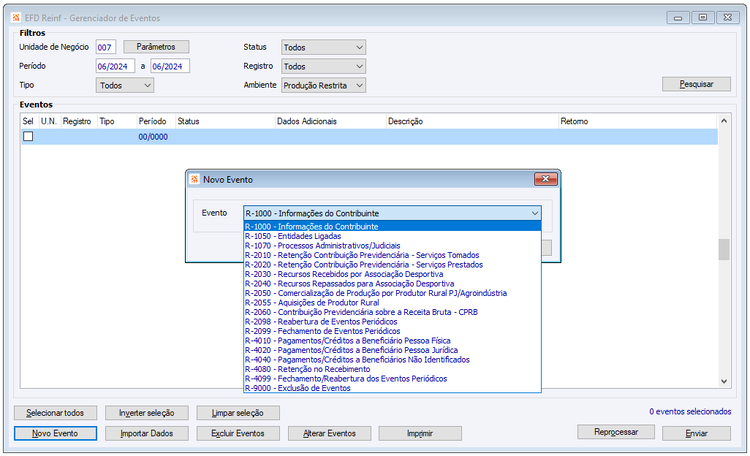Screen dimensions: 750x456
Task: Click the Sel column header
Action: point(28,122)
